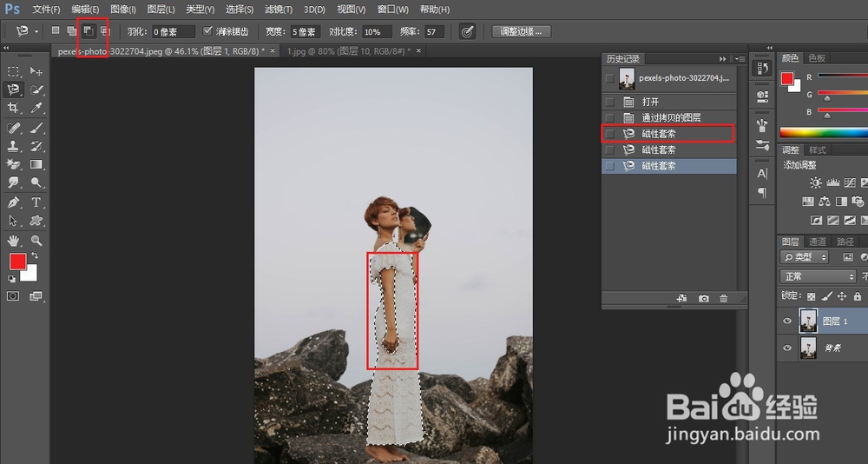Open the 图像(I) menu

tap(123, 10)
